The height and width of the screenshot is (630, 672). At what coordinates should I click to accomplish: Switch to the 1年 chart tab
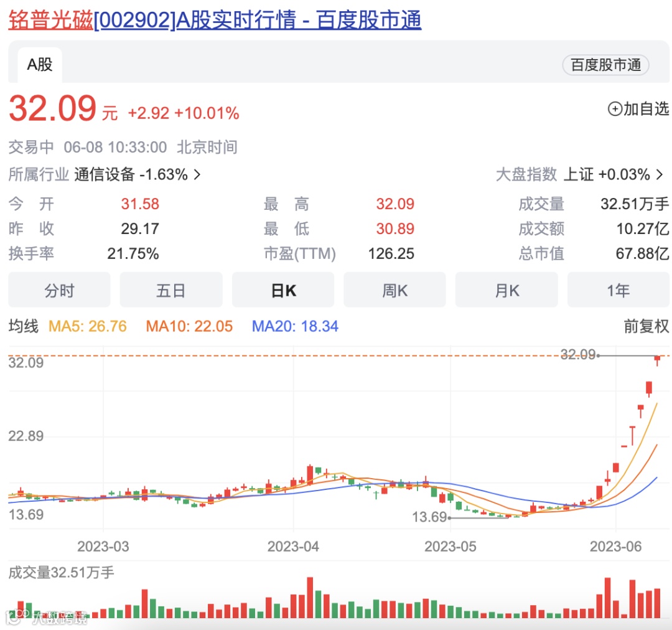pyautogui.click(x=618, y=290)
